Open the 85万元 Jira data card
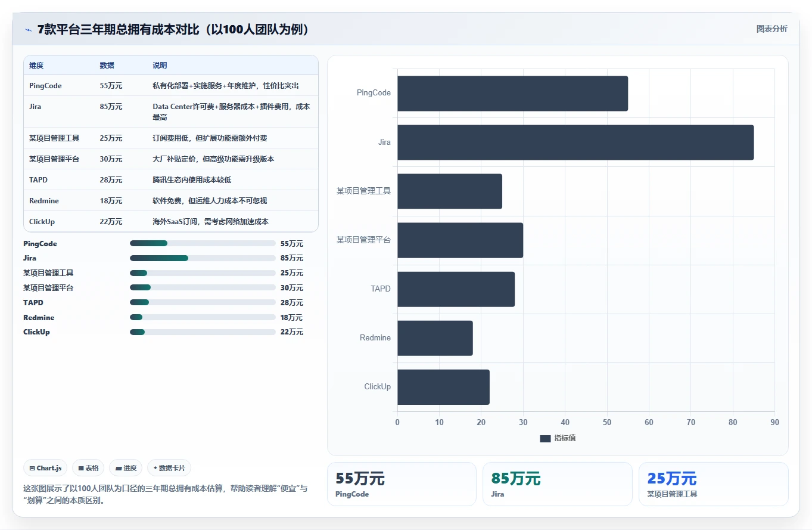The image size is (812, 530). 557,484
